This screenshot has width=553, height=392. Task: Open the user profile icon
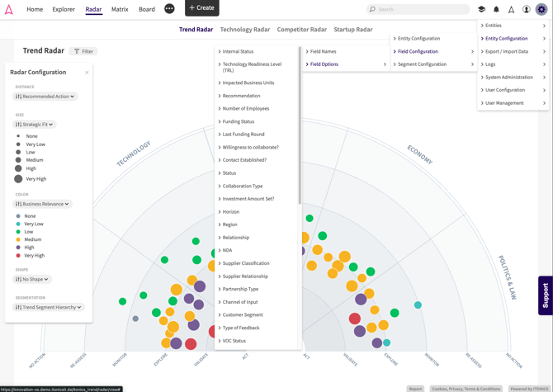(x=527, y=9)
